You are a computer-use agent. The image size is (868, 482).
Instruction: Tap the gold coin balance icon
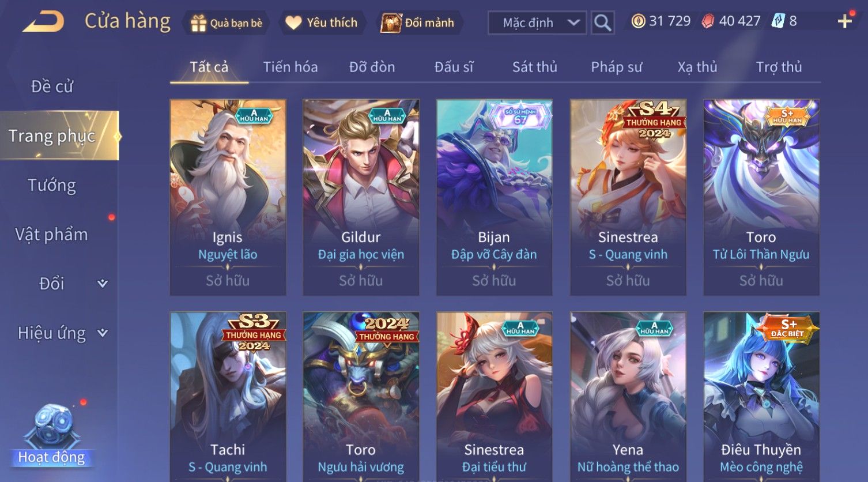point(638,21)
